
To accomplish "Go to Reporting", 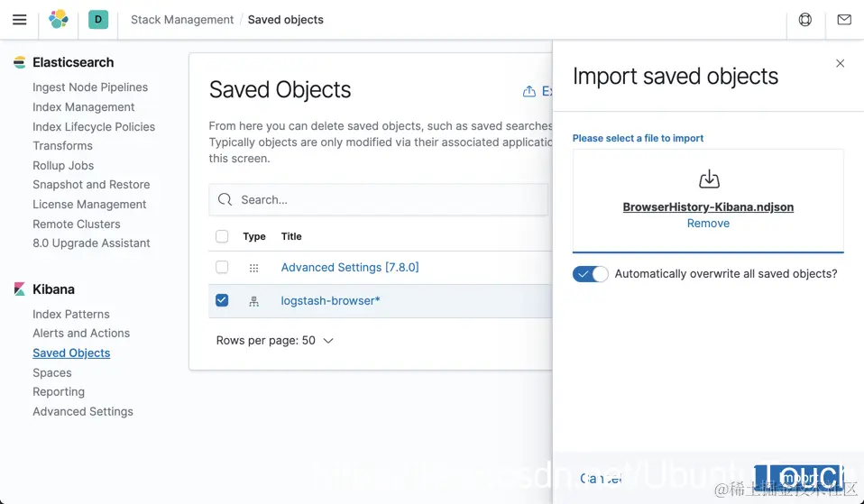I will pyautogui.click(x=59, y=391).
